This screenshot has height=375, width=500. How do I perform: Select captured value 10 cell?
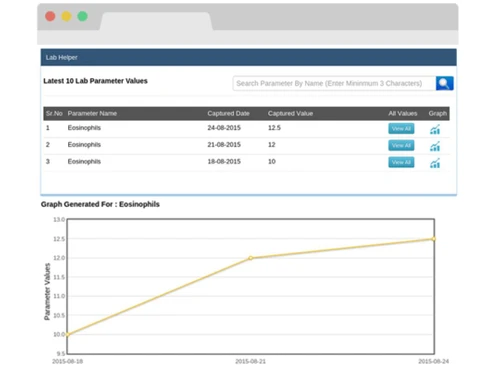tap(272, 161)
